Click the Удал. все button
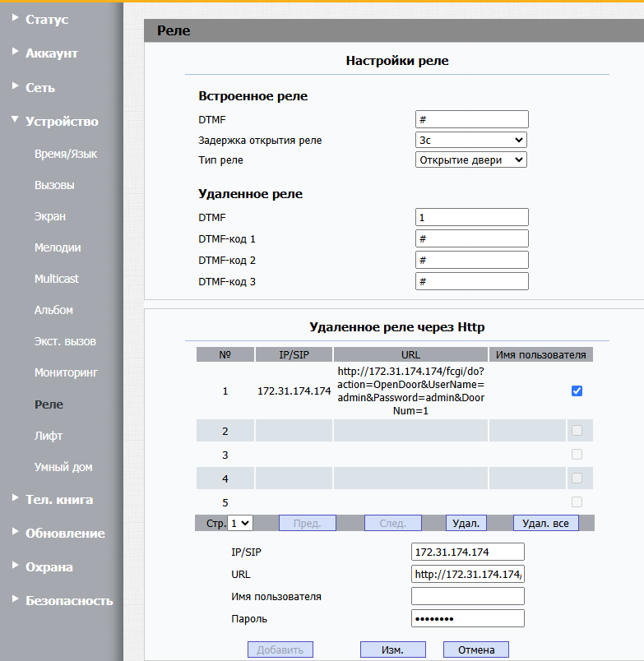This screenshot has width=644, height=661. (x=545, y=523)
